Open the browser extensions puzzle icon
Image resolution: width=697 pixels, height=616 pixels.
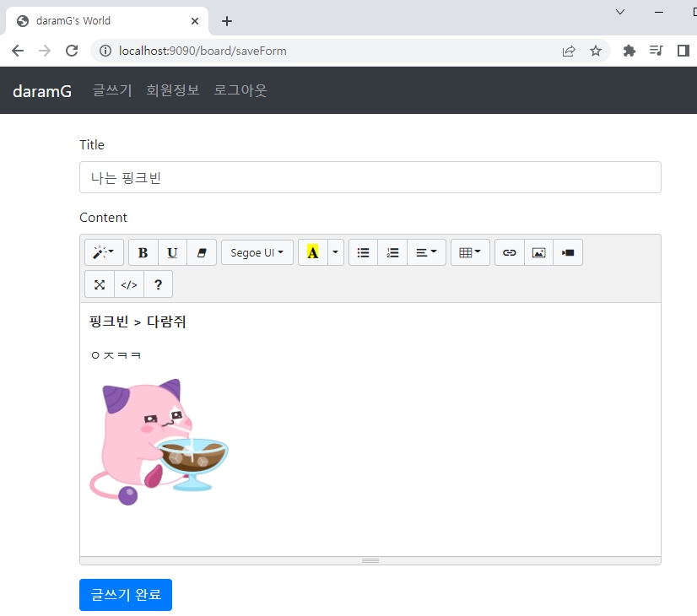(x=629, y=51)
